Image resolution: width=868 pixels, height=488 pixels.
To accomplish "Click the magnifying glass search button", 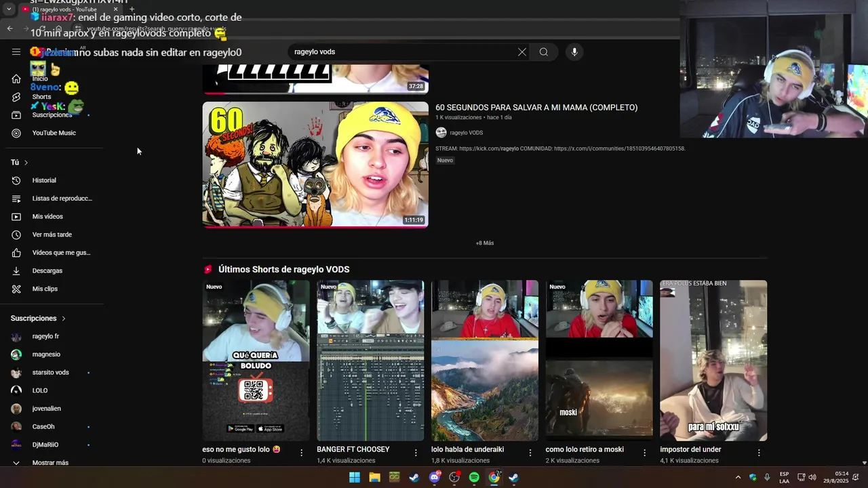I will click(544, 52).
